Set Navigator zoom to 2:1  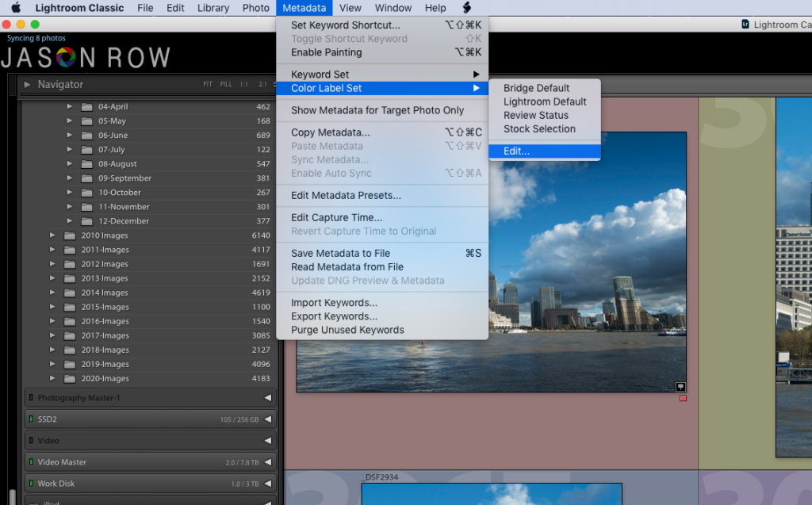pos(262,84)
